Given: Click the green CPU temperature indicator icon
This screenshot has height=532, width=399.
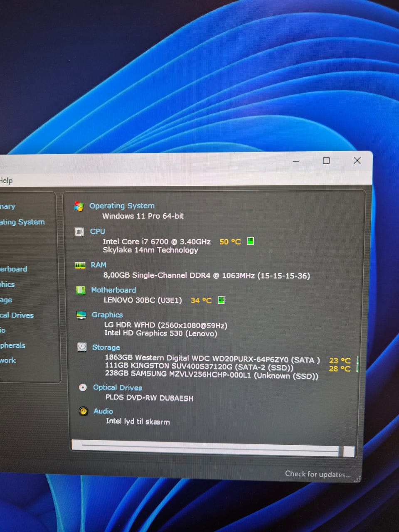Looking at the screenshot, I should (x=251, y=241).
